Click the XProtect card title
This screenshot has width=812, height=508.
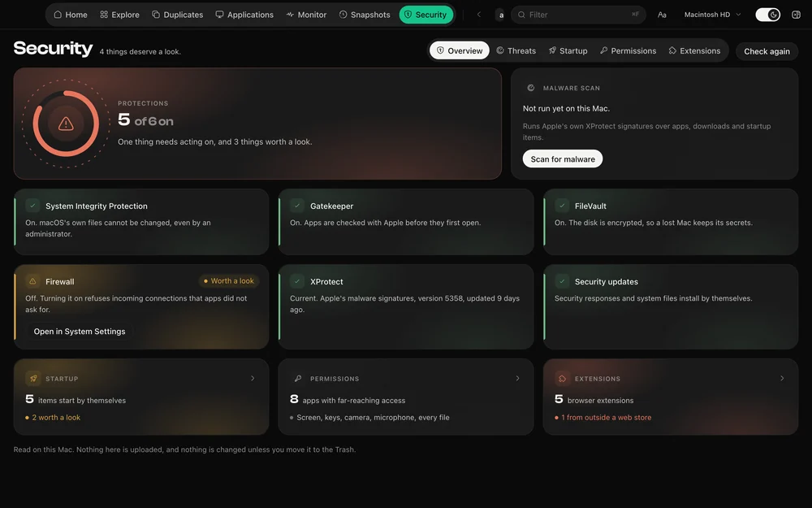pyautogui.click(x=326, y=281)
